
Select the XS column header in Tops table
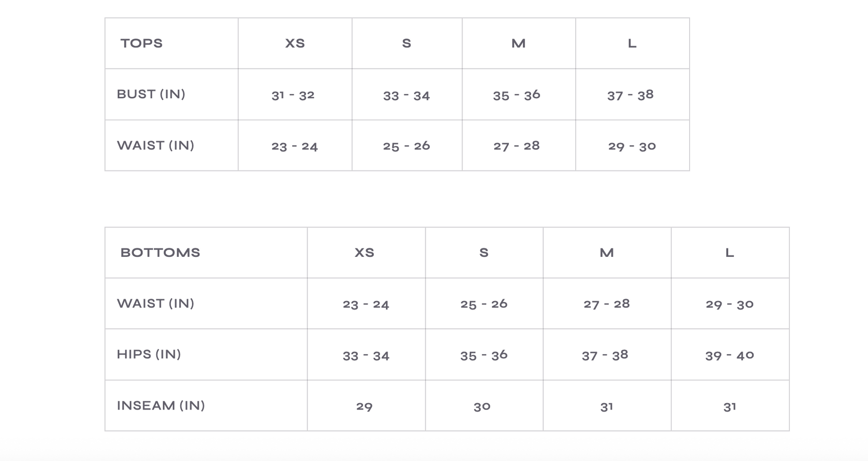(295, 43)
